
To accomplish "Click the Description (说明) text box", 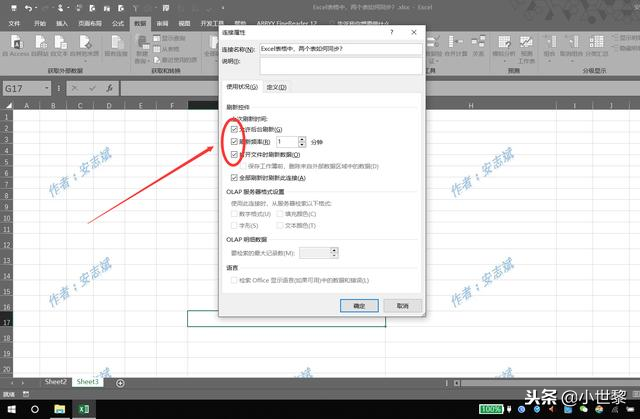I will [341, 66].
